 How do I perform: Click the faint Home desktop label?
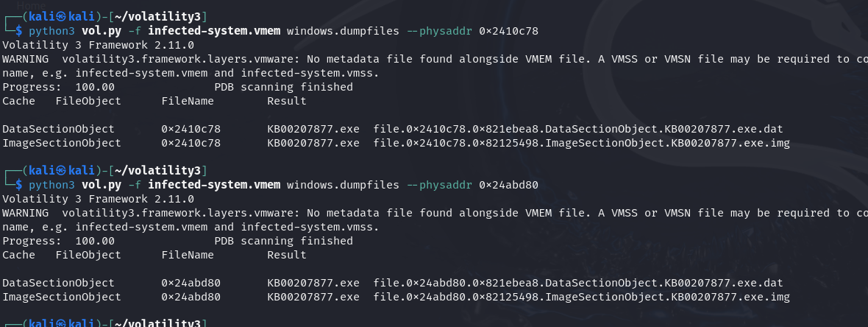pos(31,6)
